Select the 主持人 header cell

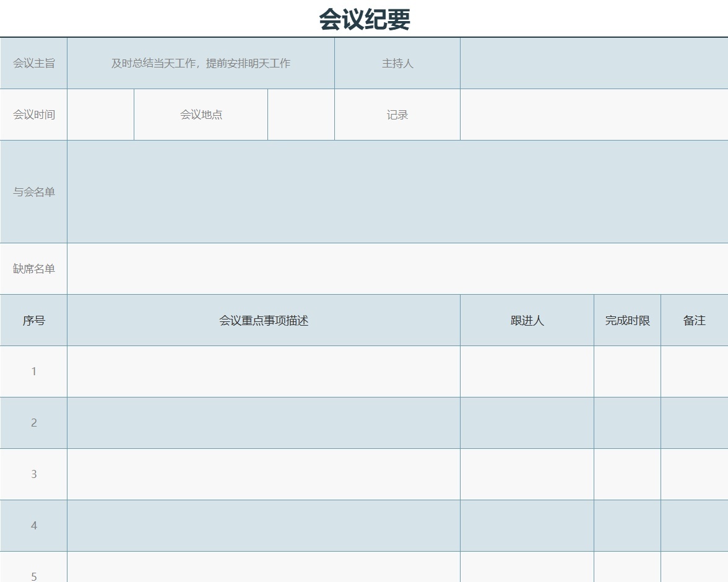pos(397,63)
